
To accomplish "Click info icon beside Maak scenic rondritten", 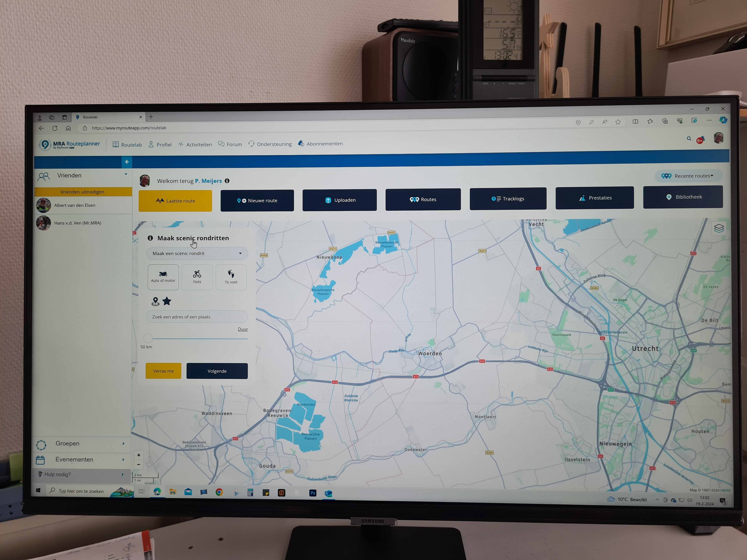I will point(150,238).
